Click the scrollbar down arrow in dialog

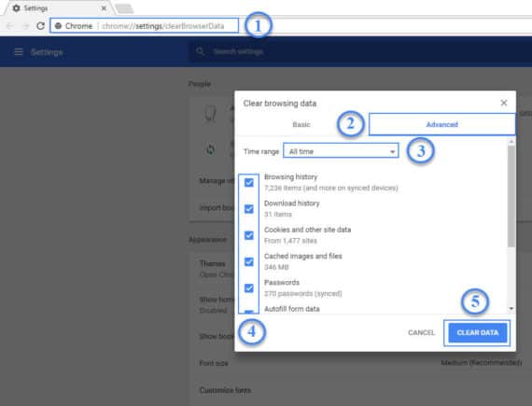(x=511, y=308)
